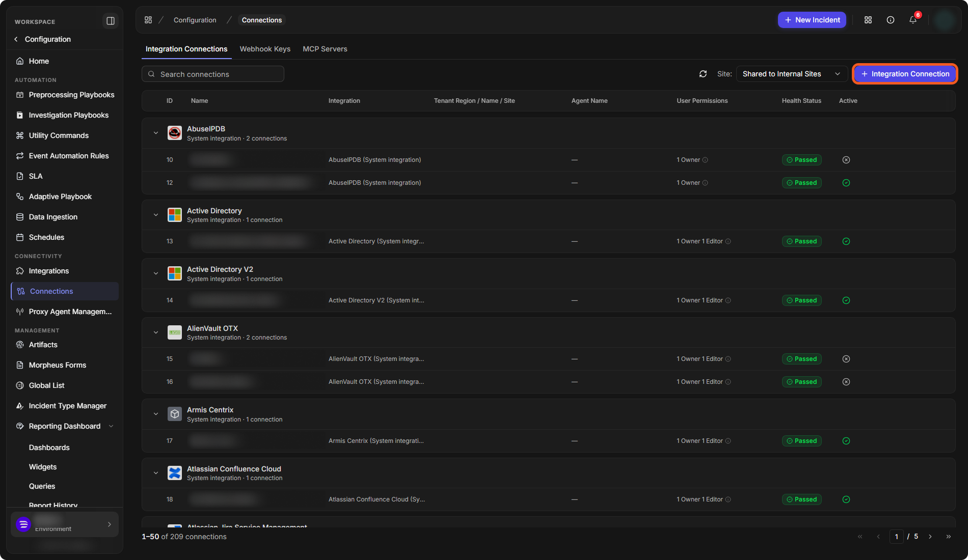Collapse the Armis Centrix group

tap(156, 414)
